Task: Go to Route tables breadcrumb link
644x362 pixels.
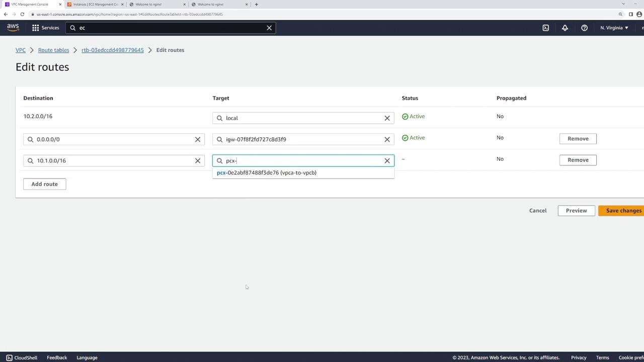Action: (x=53, y=50)
